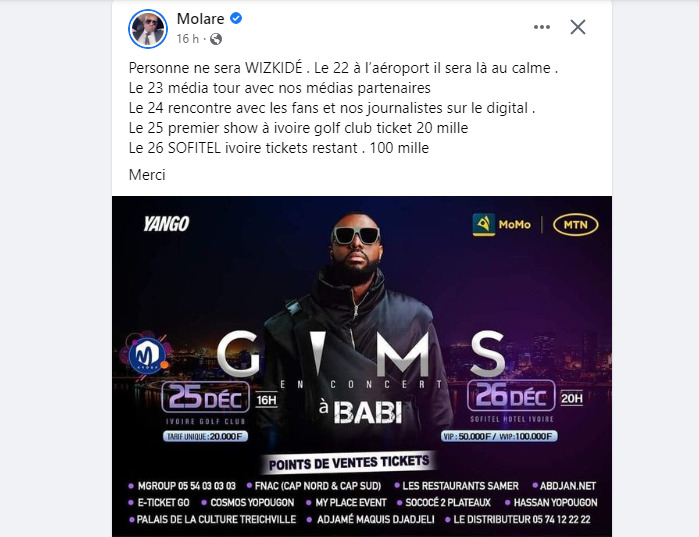This screenshot has height=537, width=699.
Task: Open the three-dot post options menu
Action: point(542,27)
